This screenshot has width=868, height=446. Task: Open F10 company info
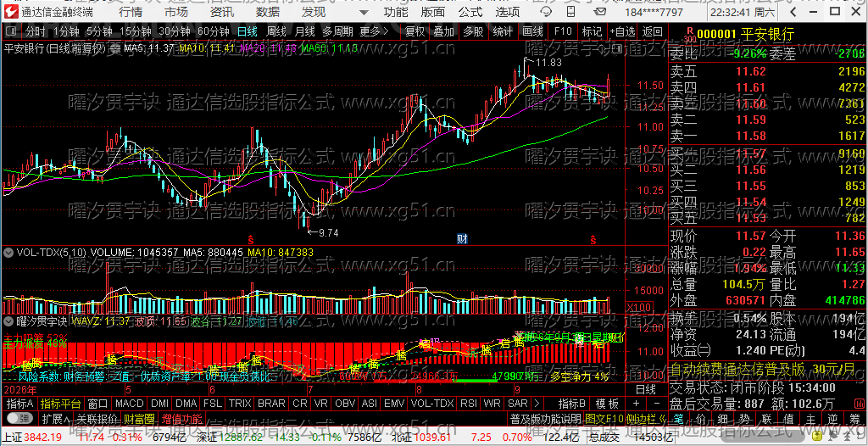(563, 31)
